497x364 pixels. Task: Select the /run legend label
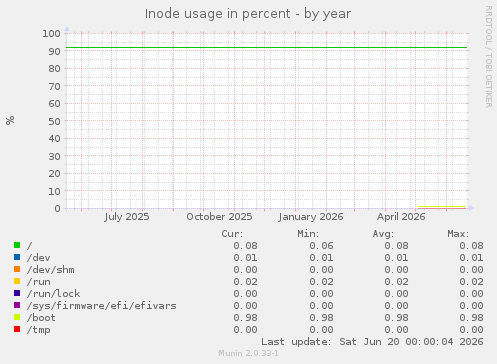[x=39, y=282]
